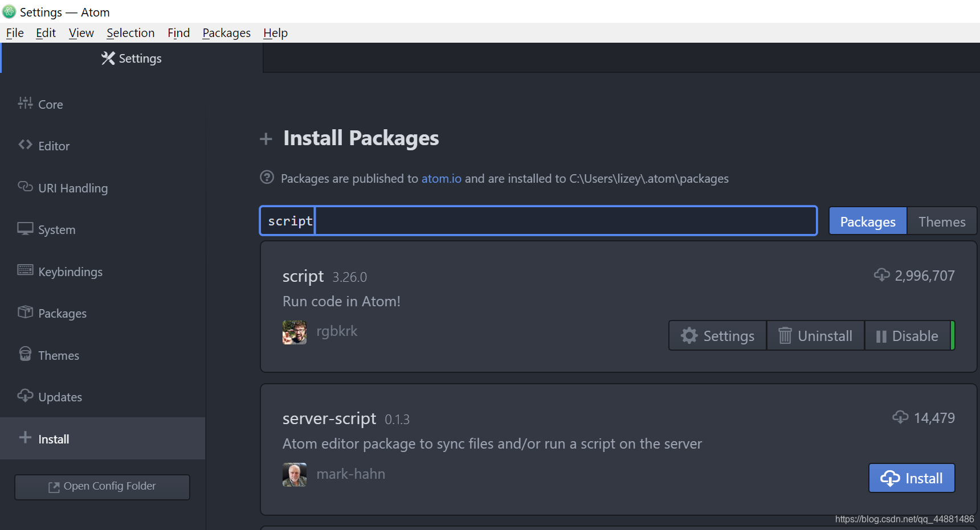Click the mark-hahn author avatar
Image resolution: width=980 pixels, height=530 pixels.
tap(295, 475)
